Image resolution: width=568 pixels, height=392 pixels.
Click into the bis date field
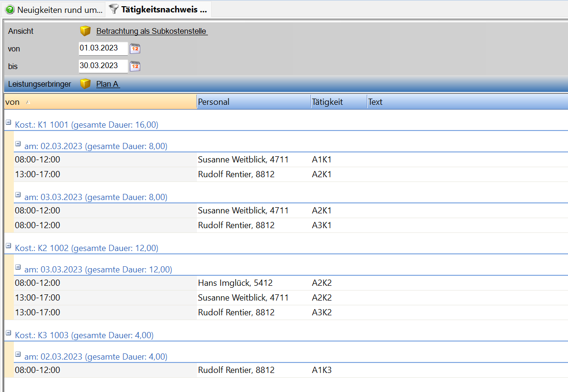(103, 66)
